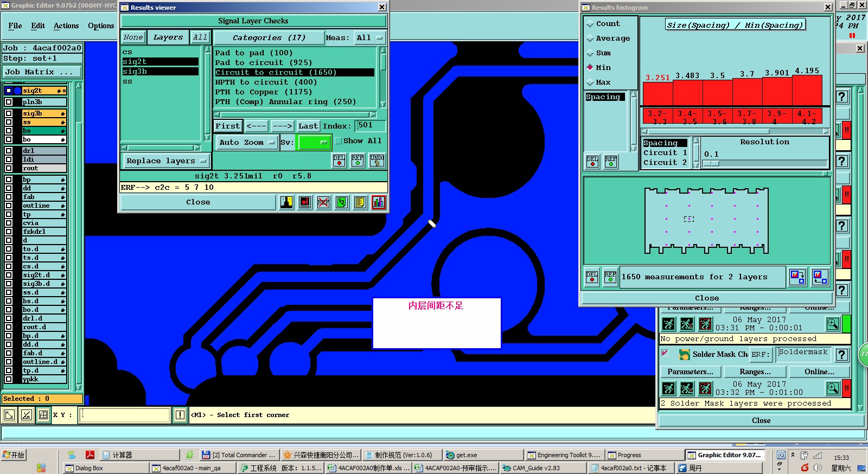Open the Meas All dropdown
Screen dimensions: 868x474
tap(369, 38)
